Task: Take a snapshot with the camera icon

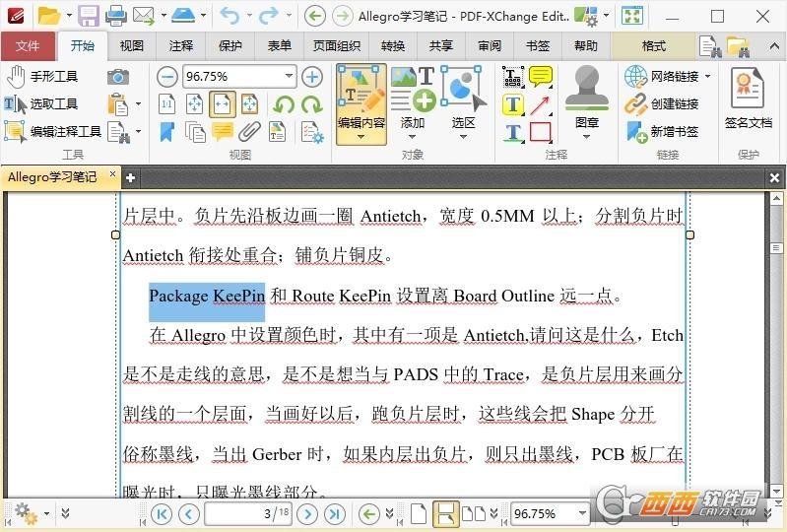Action: pyautogui.click(x=118, y=77)
